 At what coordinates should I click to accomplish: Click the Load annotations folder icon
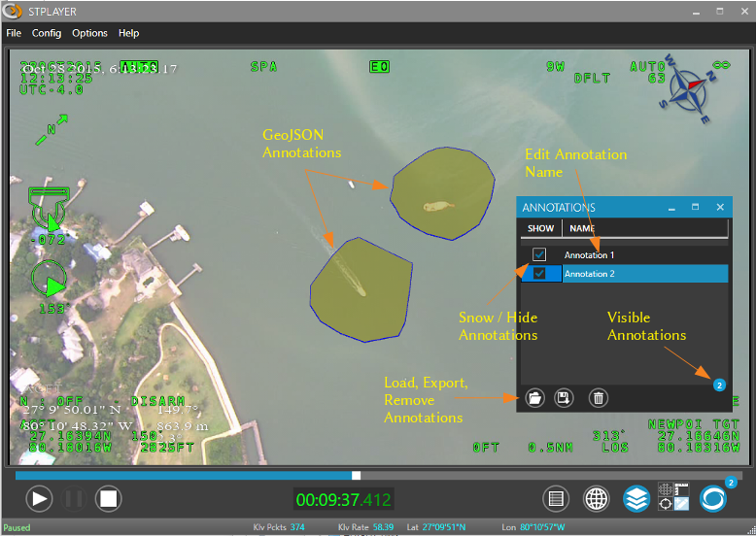(x=533, y=397)
